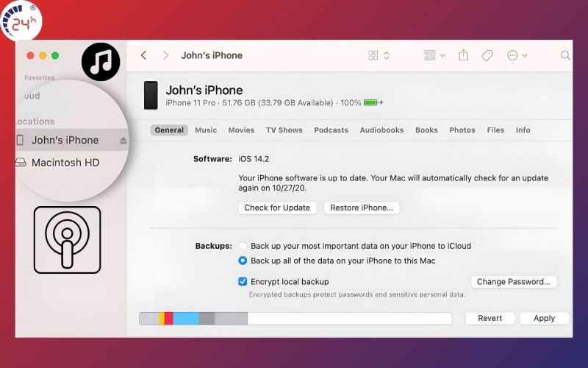The image size is (588, 368).
Task: Switch to the Info tab
Action: tap(523, 130)
